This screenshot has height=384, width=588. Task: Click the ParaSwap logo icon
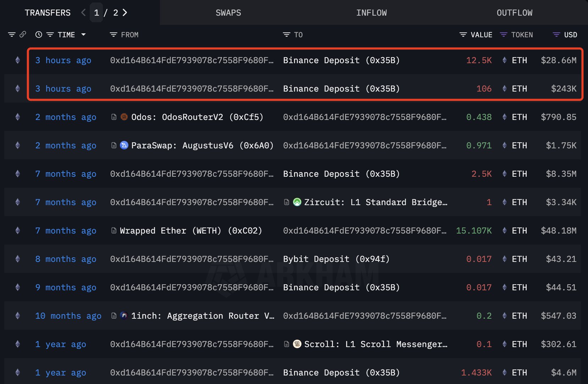124,145
